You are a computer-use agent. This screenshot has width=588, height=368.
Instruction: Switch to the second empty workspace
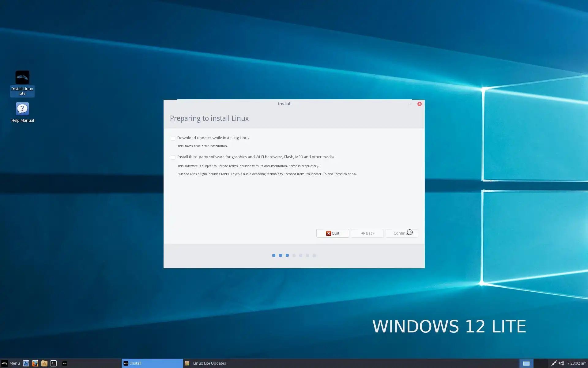(541, 363)
